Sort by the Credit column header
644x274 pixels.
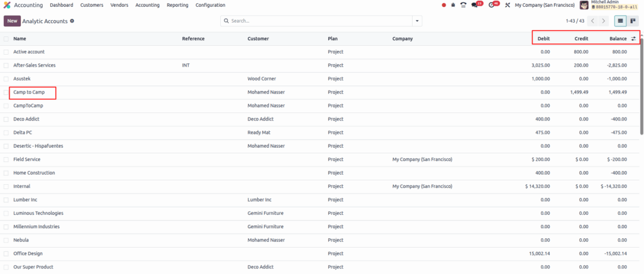(581, 38)
